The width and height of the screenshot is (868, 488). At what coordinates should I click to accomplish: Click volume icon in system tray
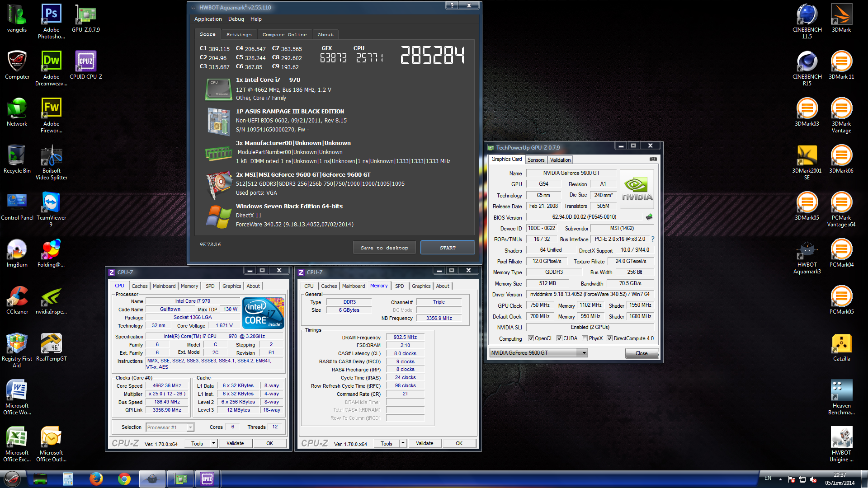[x=813, y=479]
